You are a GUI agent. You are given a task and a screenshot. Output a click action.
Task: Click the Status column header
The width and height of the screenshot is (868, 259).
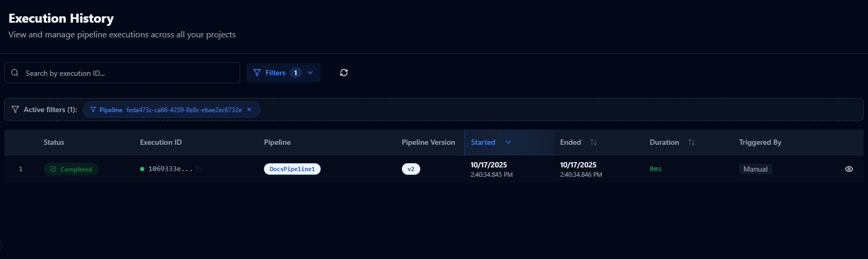[54, 142]
